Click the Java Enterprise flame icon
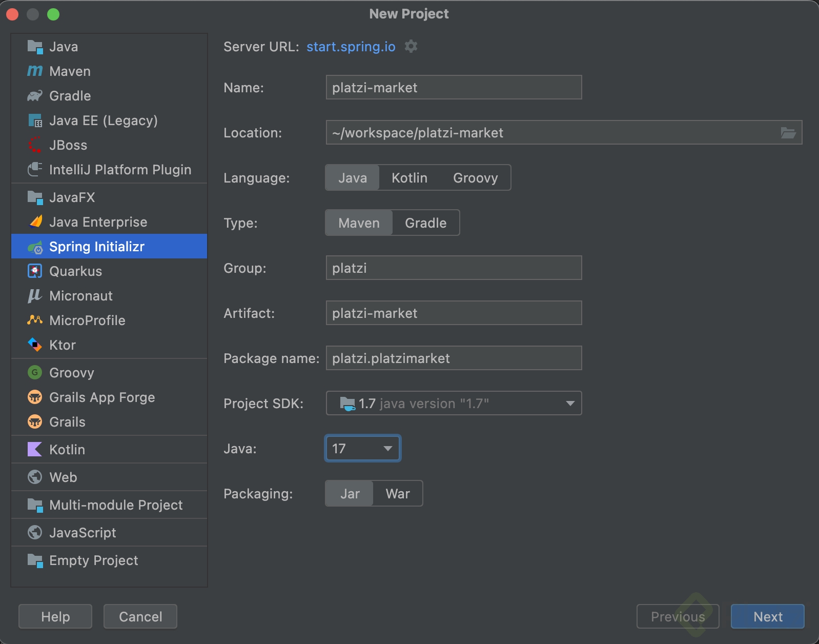This screenshot has width=819, height=644. pyautogui.click(x=36, y=222)
